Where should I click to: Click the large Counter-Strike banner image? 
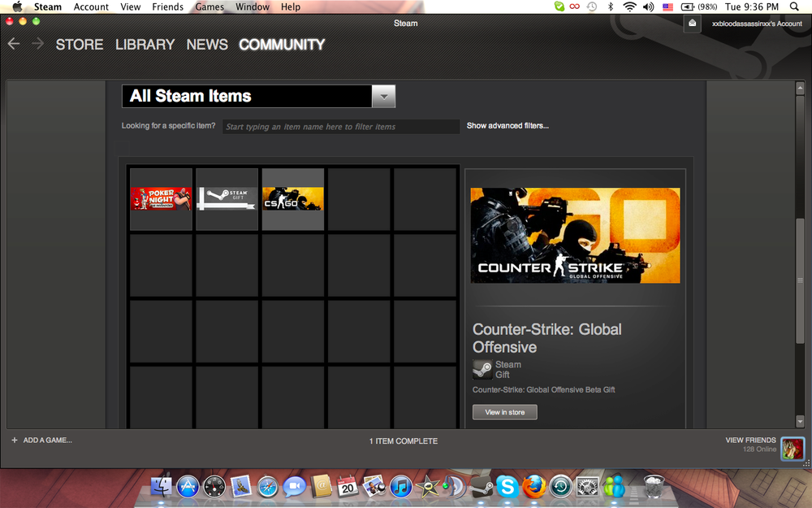pyautogui.click(x=575, y=236)
